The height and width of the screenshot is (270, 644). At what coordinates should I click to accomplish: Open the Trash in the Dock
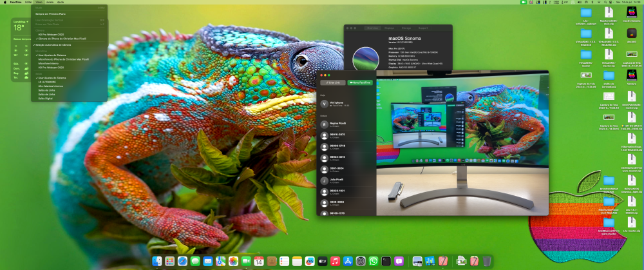487,261
